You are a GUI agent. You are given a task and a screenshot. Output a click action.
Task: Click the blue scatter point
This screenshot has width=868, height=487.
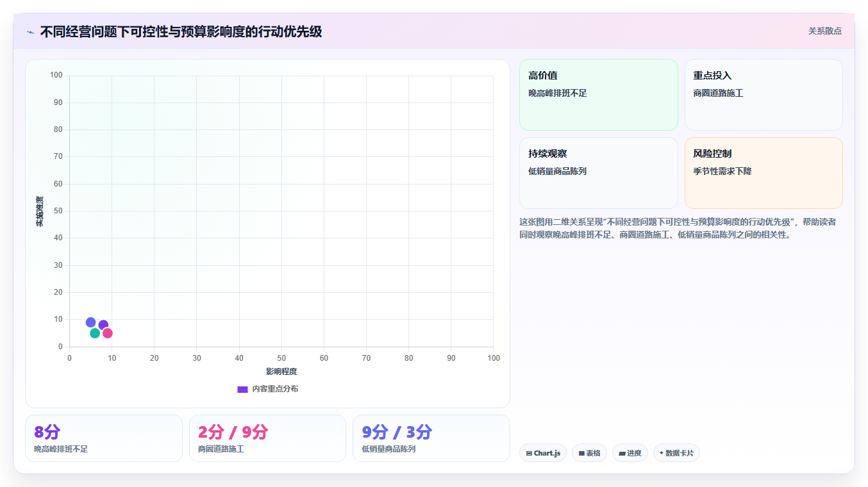[90, 322]
